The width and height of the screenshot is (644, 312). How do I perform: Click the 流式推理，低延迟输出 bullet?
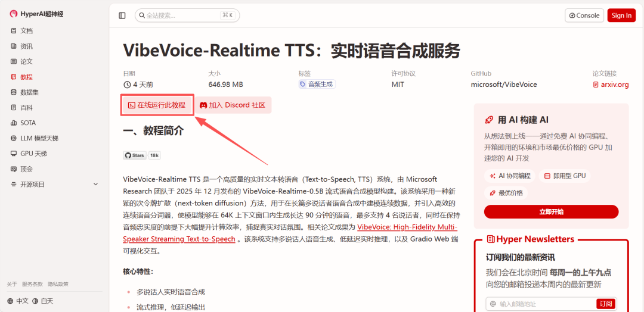(171, 307)
